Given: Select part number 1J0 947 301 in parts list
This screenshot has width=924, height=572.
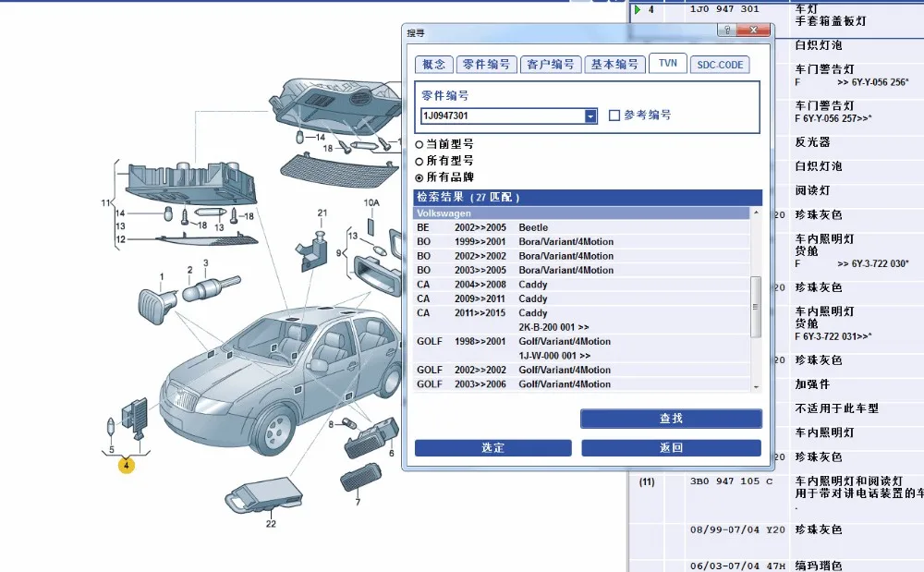Looking at the screenshot, I should tap(724, 9).
